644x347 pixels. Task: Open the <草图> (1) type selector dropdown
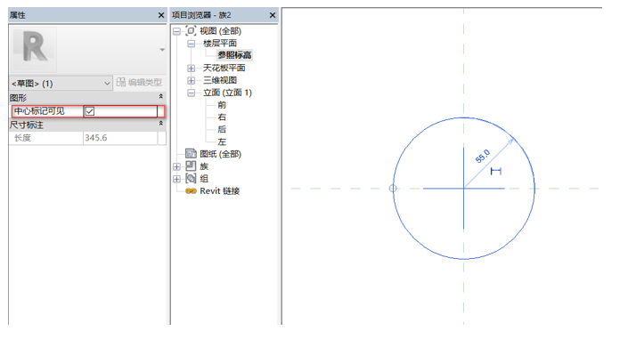[61, 84]
